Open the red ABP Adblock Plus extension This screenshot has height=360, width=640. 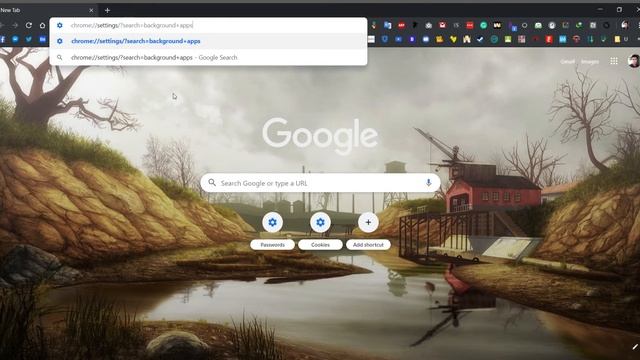click(401, 25)
